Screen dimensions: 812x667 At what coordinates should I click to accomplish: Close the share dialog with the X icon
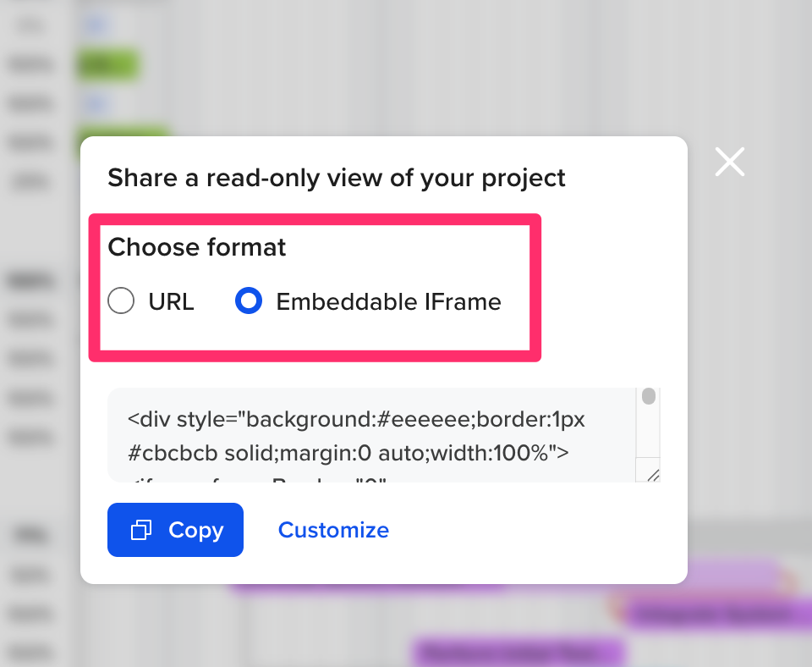[730, 162]
